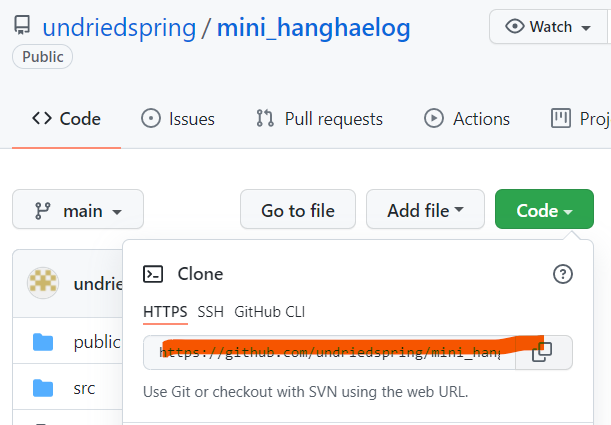The image size is (611, 425).
Task: Select the GitHub CLI clone tab
Action: pyautogui.click(x=270, y=312)
